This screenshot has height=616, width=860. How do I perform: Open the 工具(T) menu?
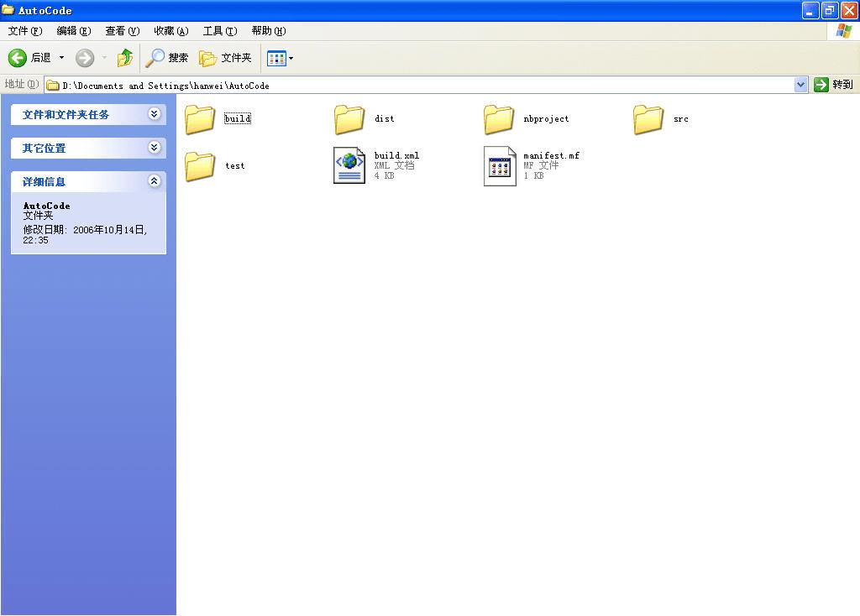pyautogui.click(x=220, y=31)
